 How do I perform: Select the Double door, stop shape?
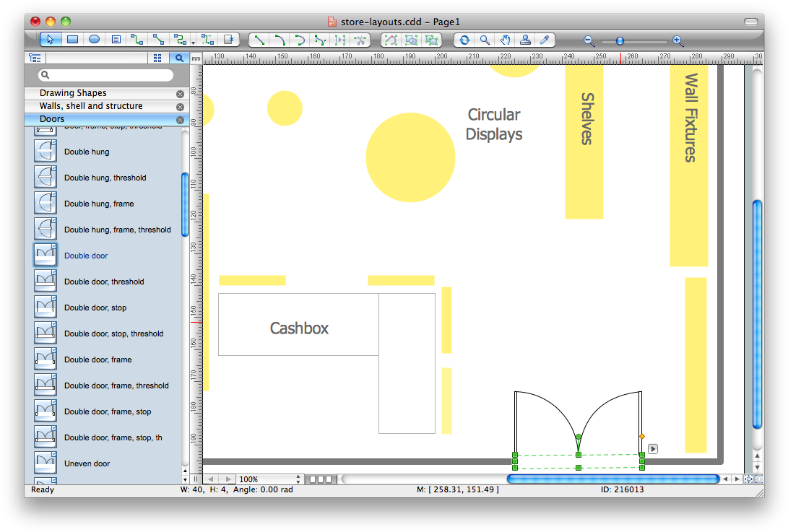[46, 308]
